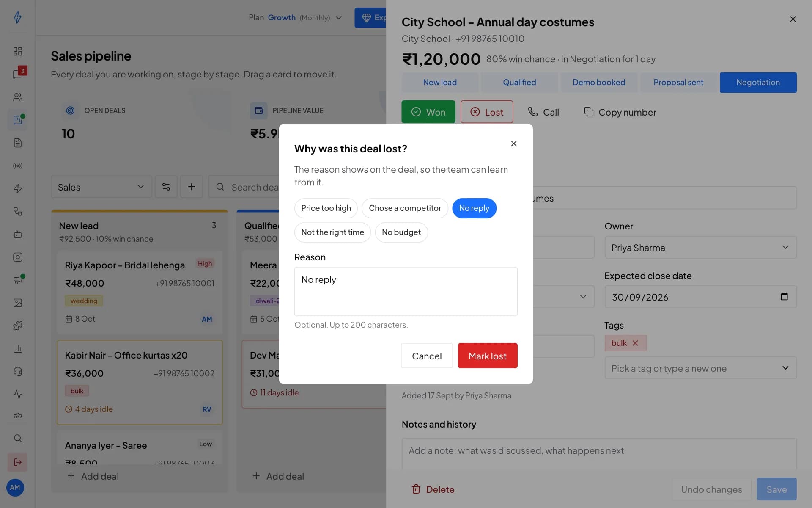This screenshot has width=812, height=508.
Task: Open the Sales pipeline selector dropdown
Action: click(x=101, y=187)
